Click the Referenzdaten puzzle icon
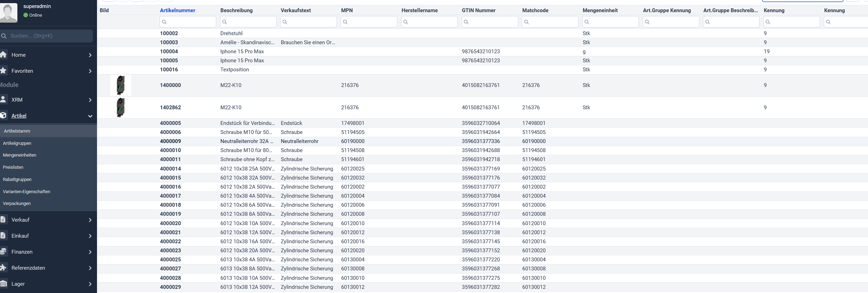 coord(3,268)
